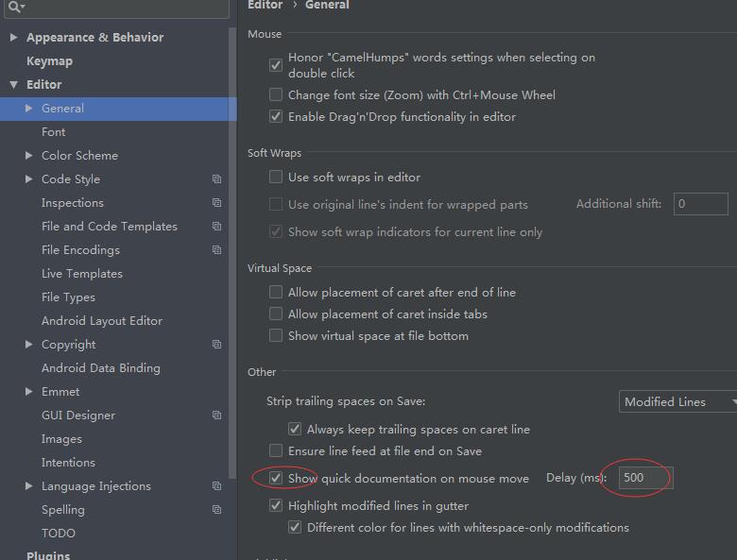This screenshot has width=737, height=560.
Task: Click the project-level icon beside GUI Designer
Action: (216, 416)
